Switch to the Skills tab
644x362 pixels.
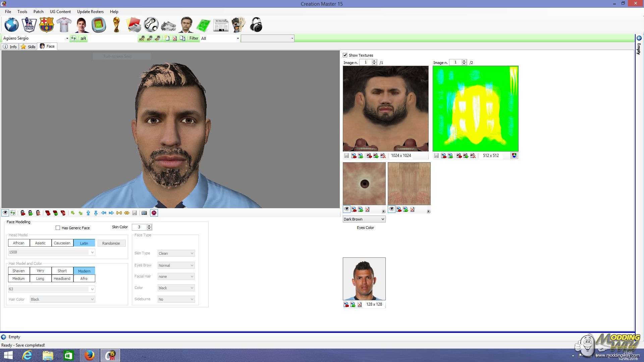coord(28,47)
